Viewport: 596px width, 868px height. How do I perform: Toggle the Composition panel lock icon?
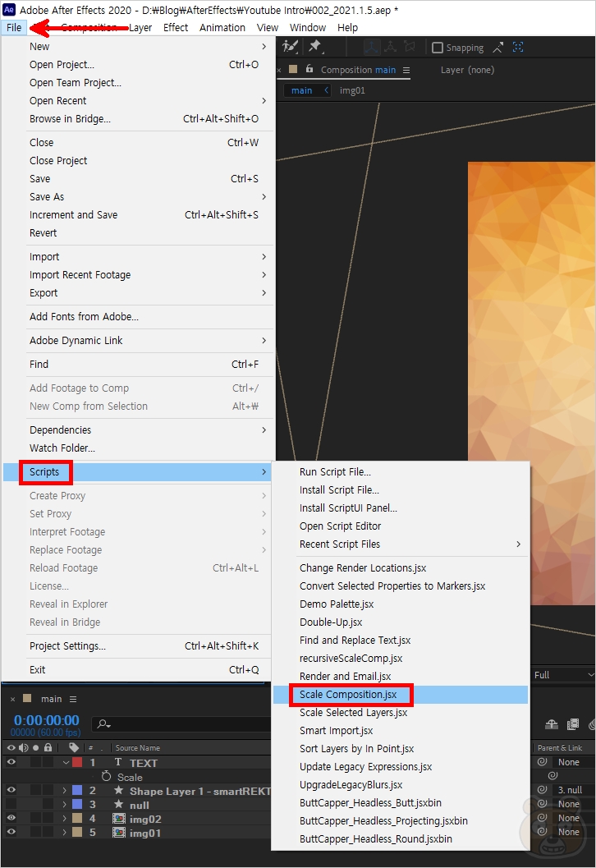309,69
